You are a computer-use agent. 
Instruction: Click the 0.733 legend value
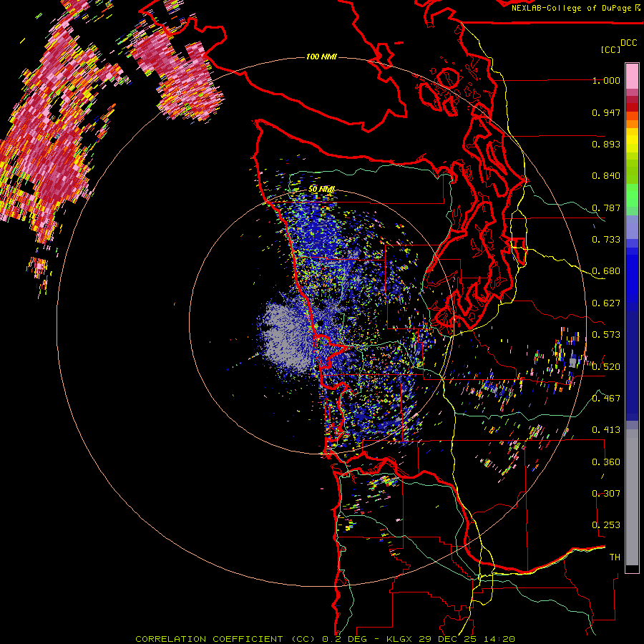point(606,240)
